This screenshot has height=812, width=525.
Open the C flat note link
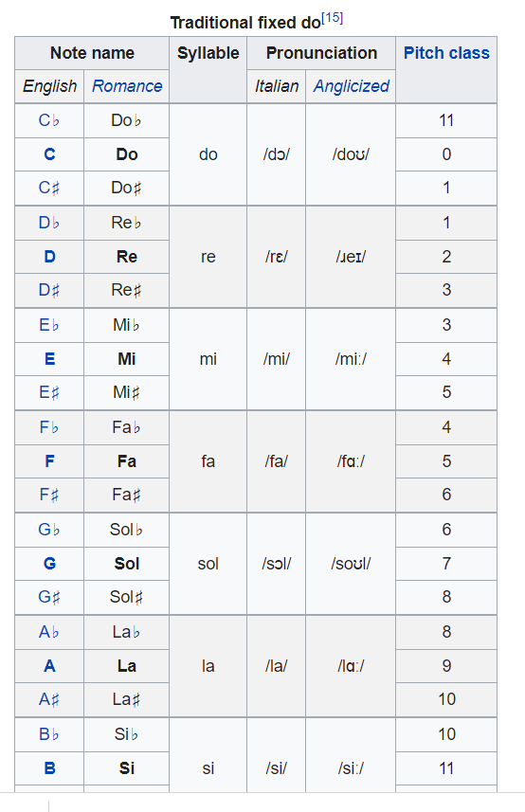coord(49,120)
